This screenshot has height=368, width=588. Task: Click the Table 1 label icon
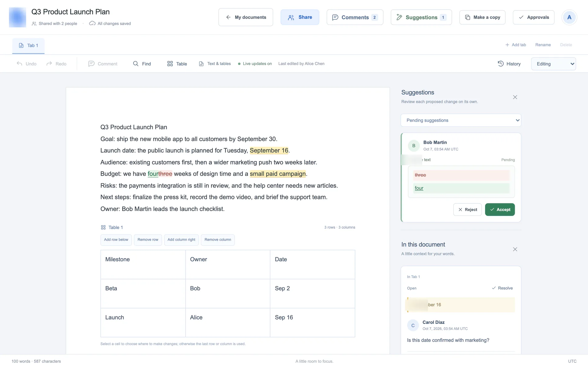coord(103,227)
